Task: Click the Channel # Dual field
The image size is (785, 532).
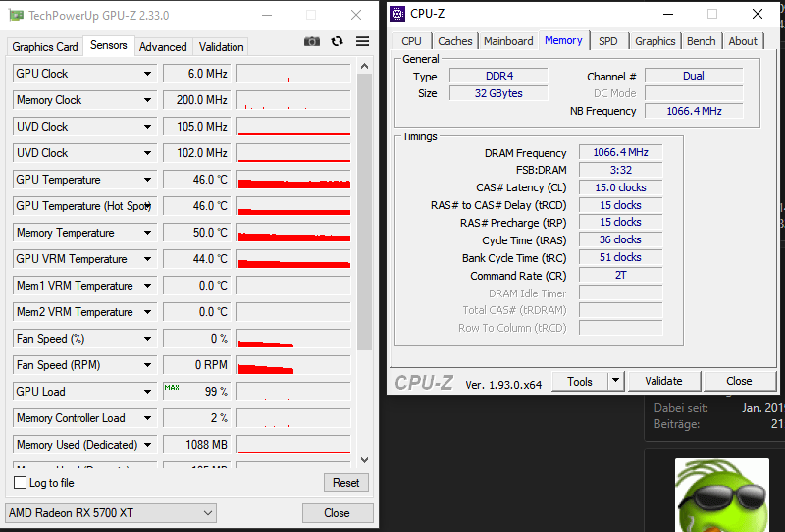Action: point(694,76)
